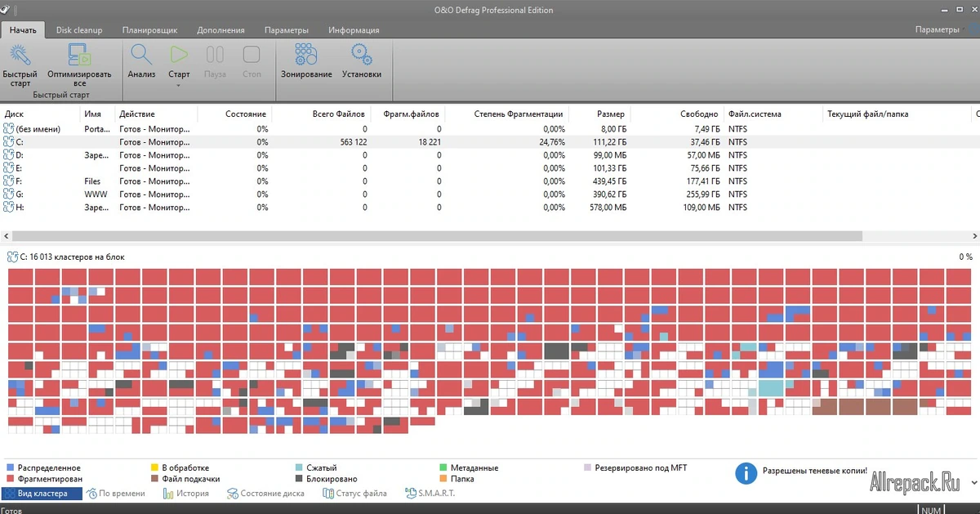Open the Disk cleanup tab

click(79, 30)
